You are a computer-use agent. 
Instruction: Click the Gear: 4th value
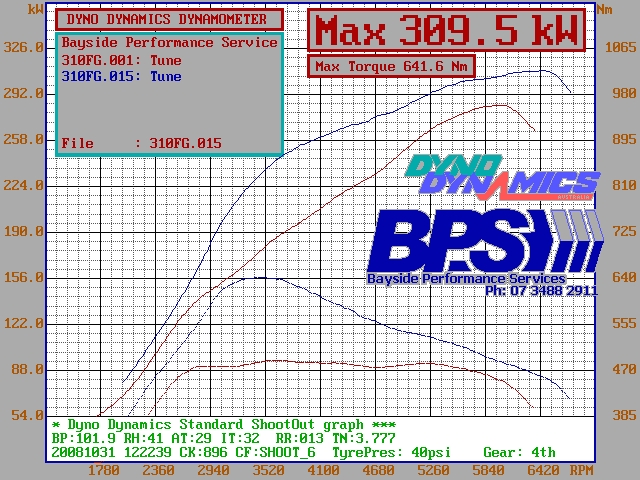pos(519,452)
